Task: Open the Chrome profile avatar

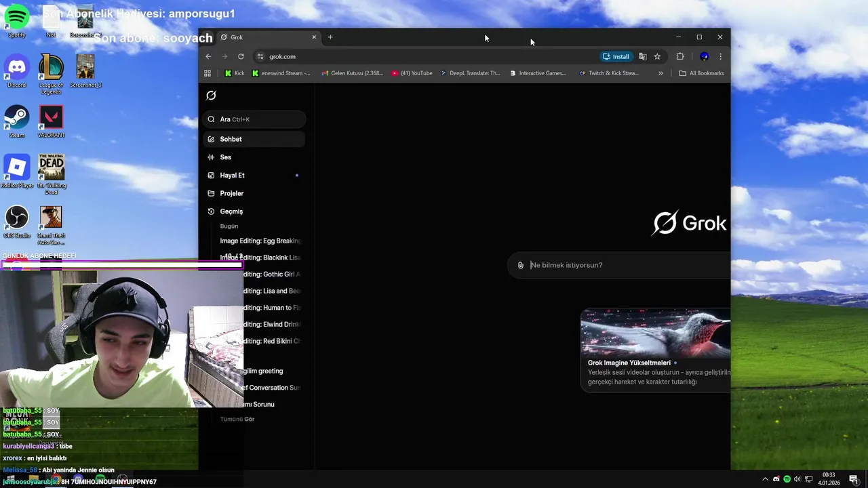Action: 705,56
